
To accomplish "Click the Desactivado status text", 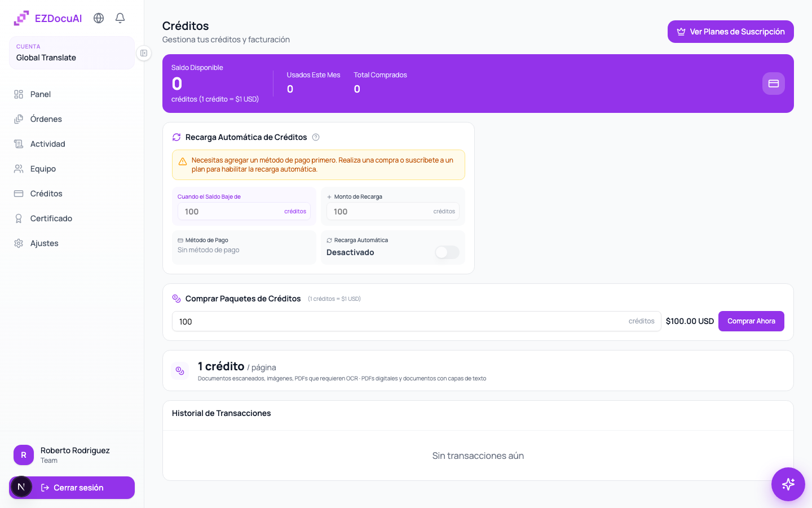I will (350, 252).
